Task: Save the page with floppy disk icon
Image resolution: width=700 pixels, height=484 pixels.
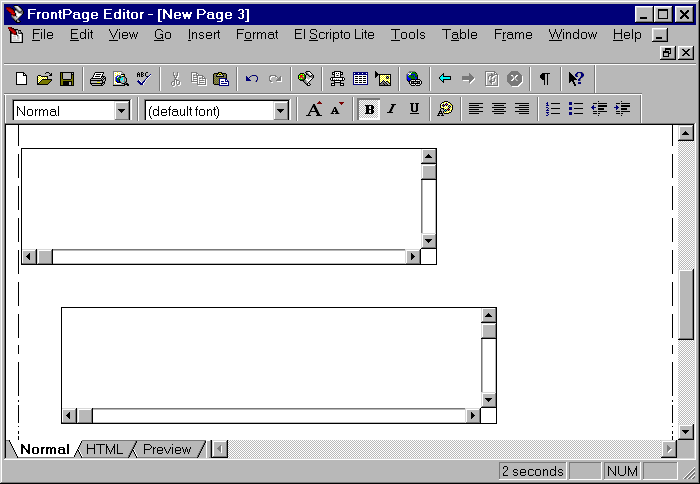Action: tap(67, 79)
